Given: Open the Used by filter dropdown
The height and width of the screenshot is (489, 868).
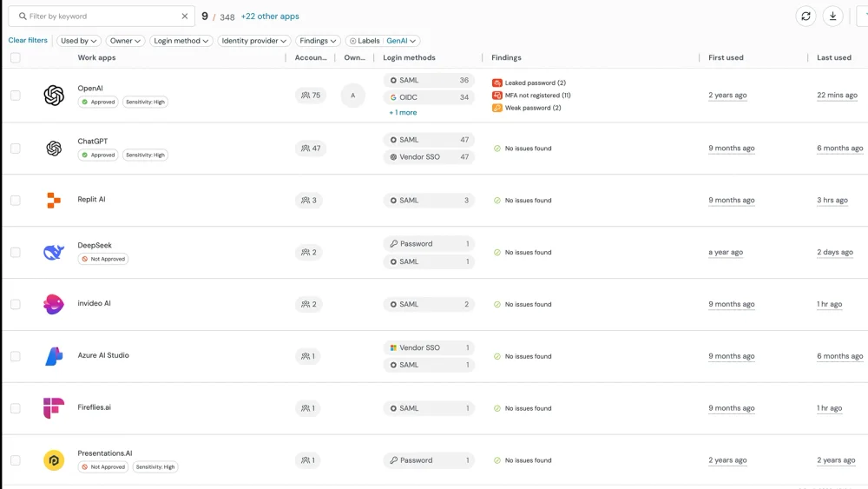Looking at the screenshot, I should (x=79, y=41).
